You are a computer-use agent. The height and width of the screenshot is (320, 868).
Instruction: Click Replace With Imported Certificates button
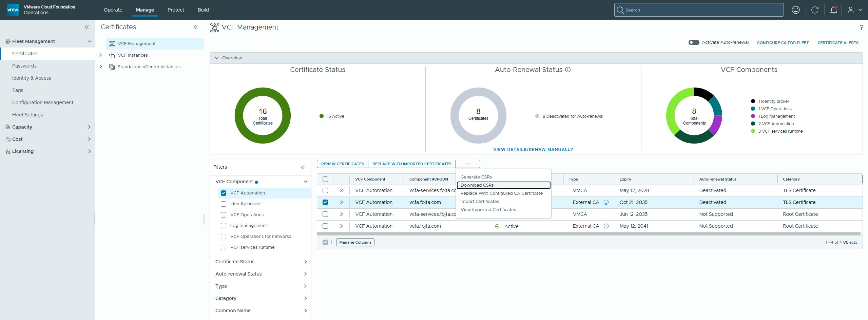(x=412, y=164)
